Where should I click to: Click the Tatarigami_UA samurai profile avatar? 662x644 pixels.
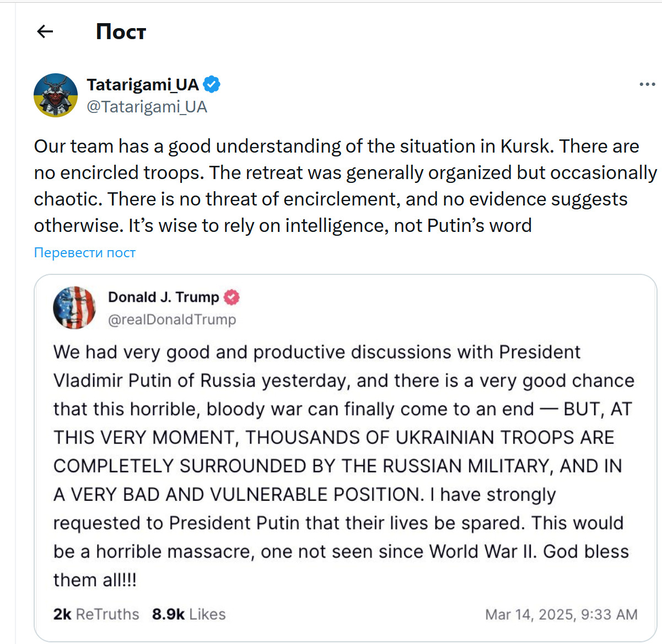(x=56, y=95)
